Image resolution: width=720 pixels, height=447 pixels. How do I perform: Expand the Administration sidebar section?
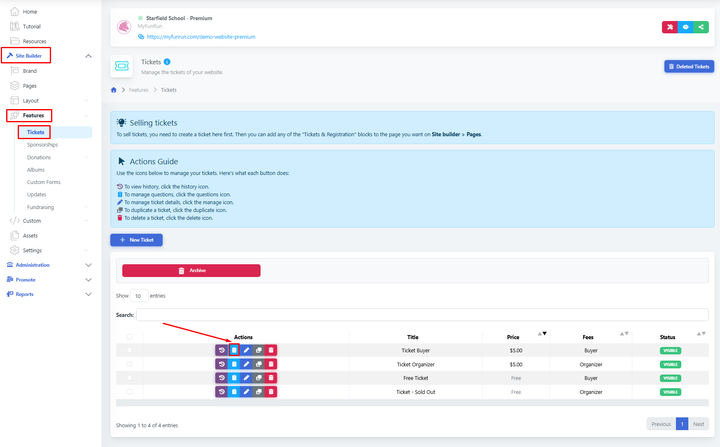point(88,265)
